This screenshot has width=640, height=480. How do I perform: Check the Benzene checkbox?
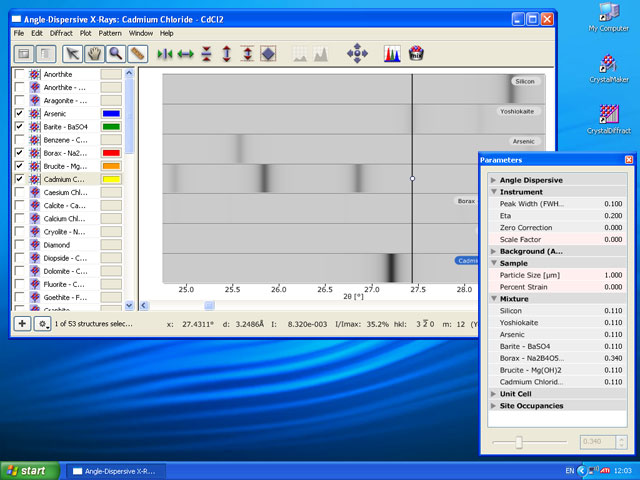(x=19, y=140)
